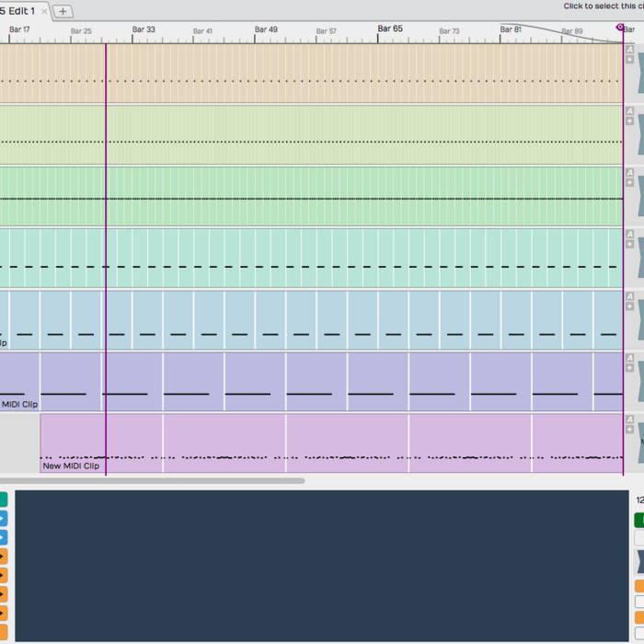Image resolution: width=644 pixels, height=644 pixels.
Task: Open the A automation menu on blue track
Action: [x=630, y=296]
